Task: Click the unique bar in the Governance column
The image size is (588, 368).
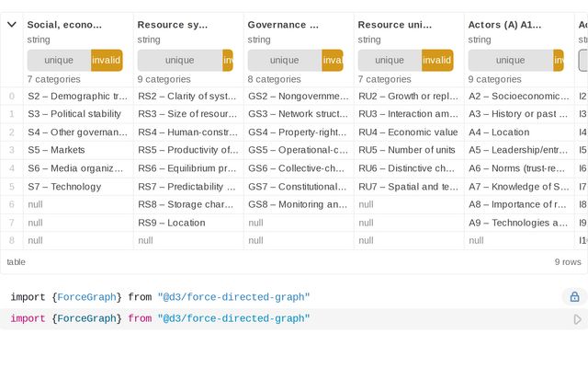Action: pos(284,61)
